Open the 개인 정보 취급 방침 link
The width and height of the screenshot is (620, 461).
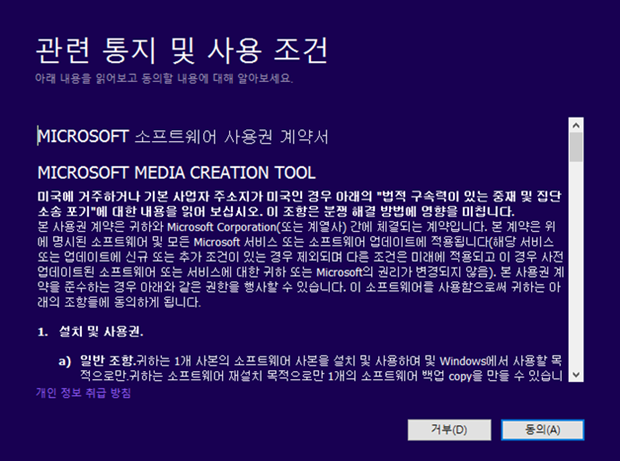(83, 393)
